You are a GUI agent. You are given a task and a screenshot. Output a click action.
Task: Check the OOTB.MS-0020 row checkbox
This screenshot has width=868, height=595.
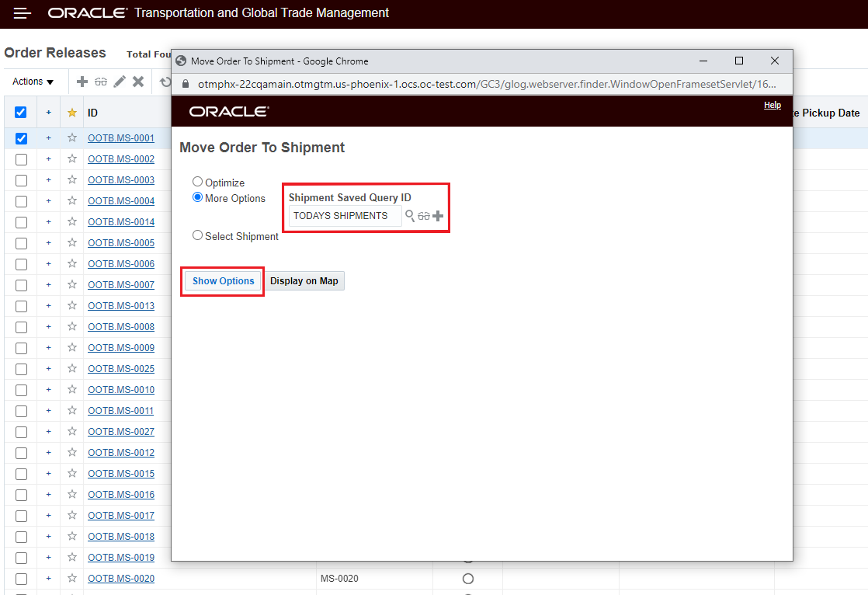coord(21,579)
